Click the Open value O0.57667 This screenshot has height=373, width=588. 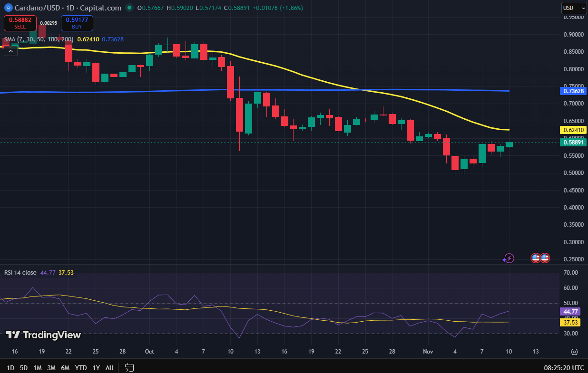(150, 8)
